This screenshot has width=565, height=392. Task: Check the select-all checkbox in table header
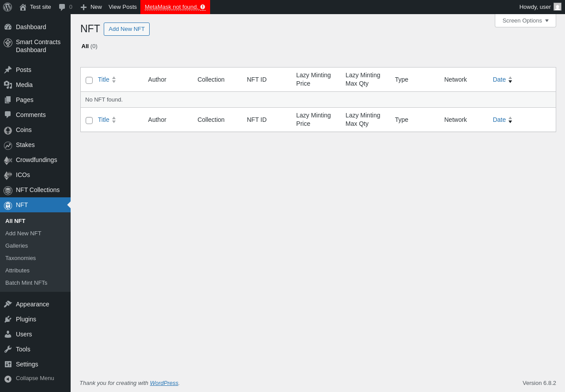[x=89, y=80]
